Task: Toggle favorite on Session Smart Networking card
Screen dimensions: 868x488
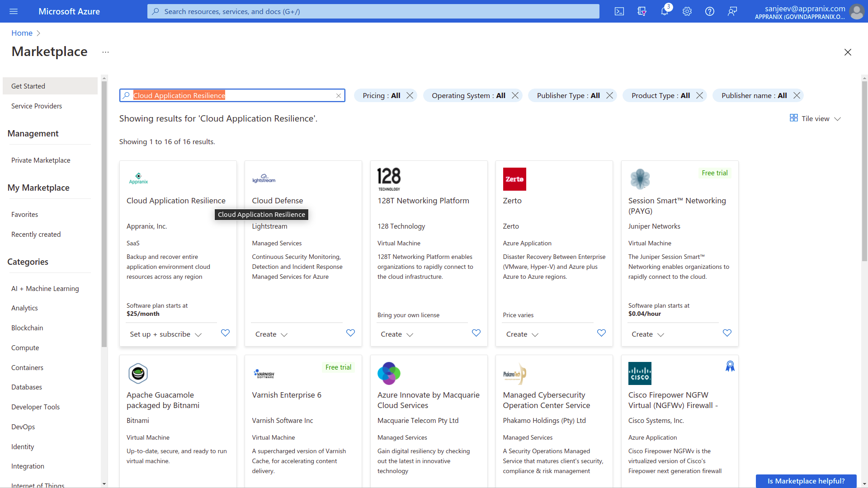Action: click(727, 333)
